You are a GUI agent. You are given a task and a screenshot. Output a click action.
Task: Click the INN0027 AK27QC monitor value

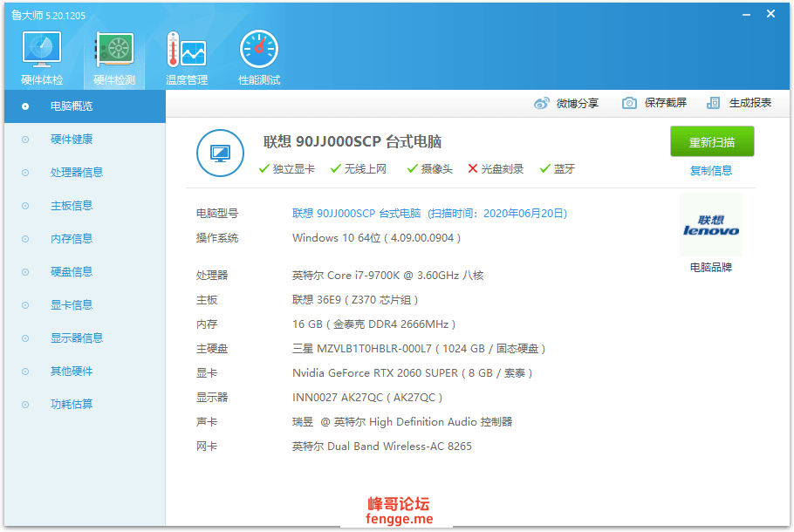[x=367, y=398]
